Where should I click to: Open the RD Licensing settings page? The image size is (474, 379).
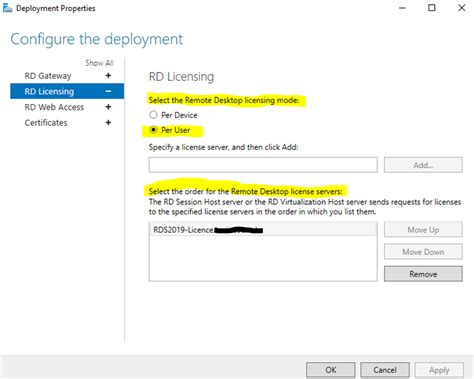[x=49, y=91]
